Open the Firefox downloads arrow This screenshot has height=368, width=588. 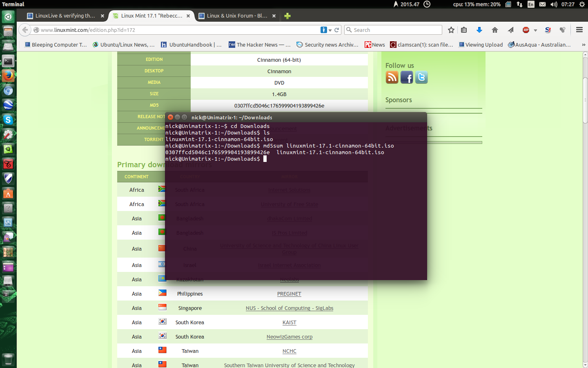tap(479, 30)
